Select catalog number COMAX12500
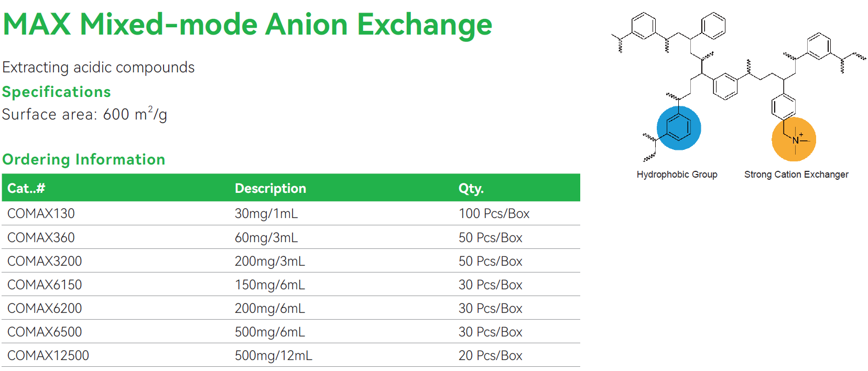 [x=48, y=355]
